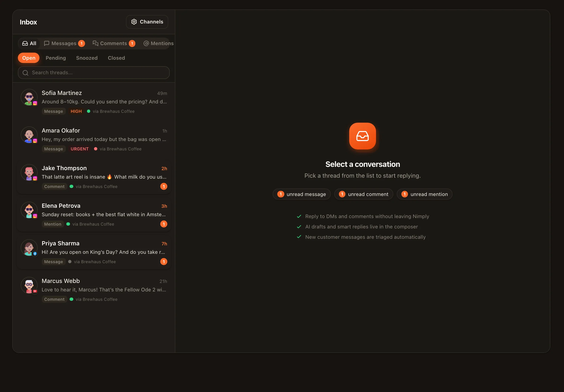Click Instagram badge on Amara Okafor avatar
The height and width of the screenshot is (392, 564).
tap(35, 141)
